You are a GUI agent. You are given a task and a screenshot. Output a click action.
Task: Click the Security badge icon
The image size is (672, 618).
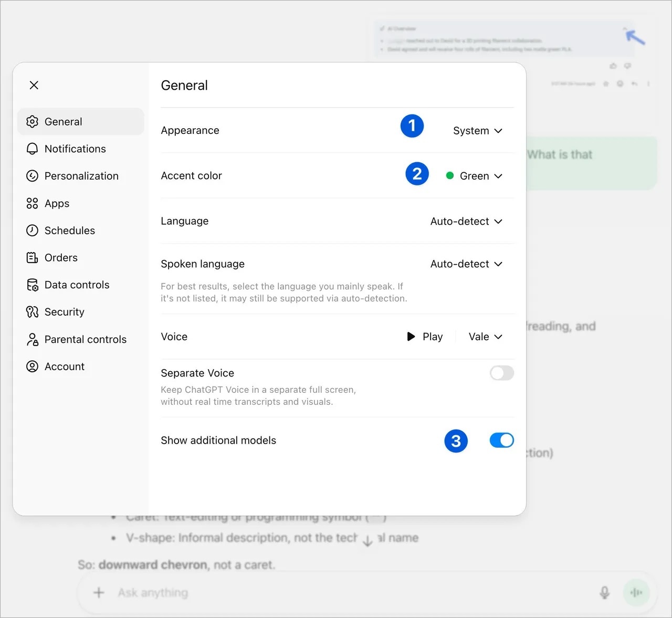[32, 312]
